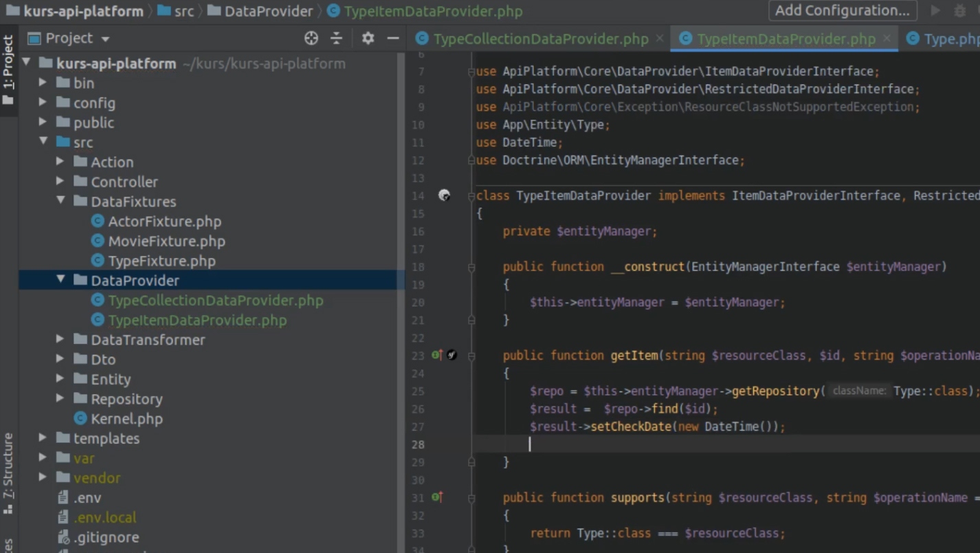Toggle code folding on __construct method
Viewport: 980px width, 553px height.
[x=471, y=267]
